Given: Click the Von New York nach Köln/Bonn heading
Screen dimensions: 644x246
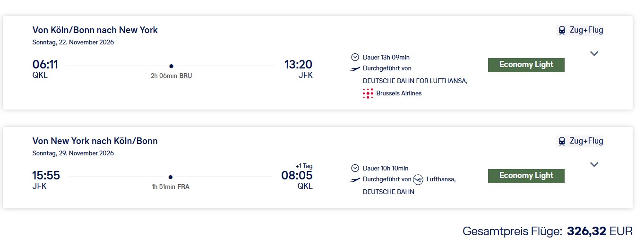Looking at the screenshot, I should pyautogui.click(x=95, y=141).
